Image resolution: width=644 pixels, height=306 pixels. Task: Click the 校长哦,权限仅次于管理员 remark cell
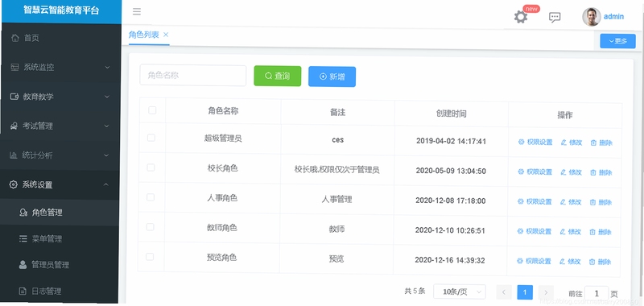coord(336,170)
